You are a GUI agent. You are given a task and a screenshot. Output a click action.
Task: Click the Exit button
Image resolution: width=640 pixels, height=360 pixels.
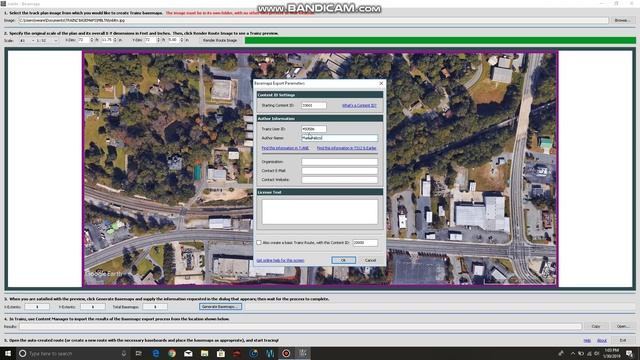622,340
